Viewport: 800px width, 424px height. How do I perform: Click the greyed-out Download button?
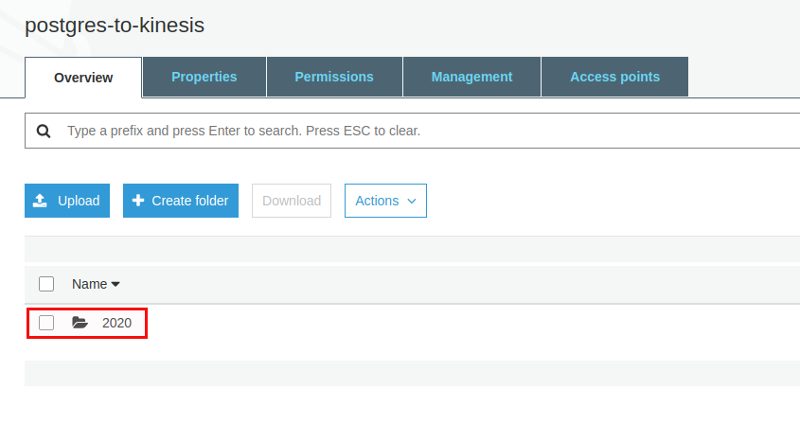pyautogui.click(x=291, y=201)
